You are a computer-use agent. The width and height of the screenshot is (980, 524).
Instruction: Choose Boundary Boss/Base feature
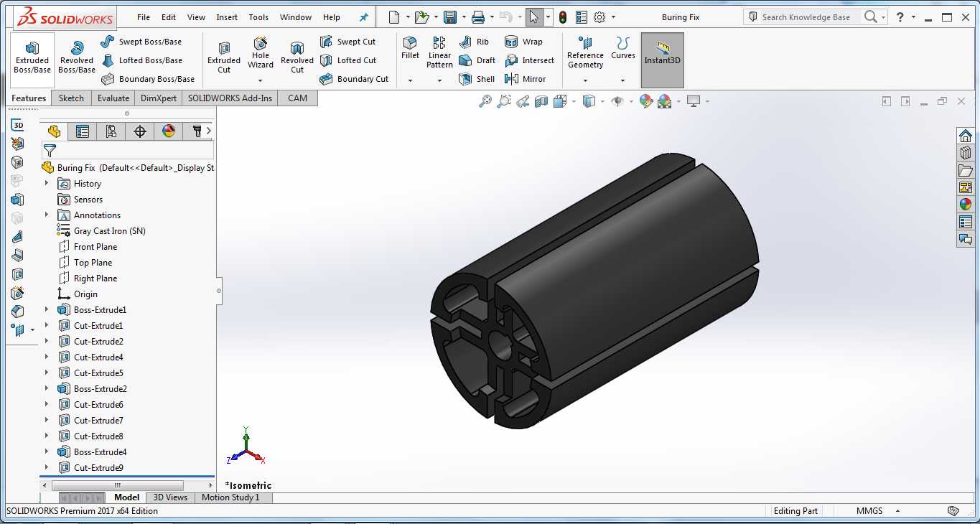click(x=148, y=79)
